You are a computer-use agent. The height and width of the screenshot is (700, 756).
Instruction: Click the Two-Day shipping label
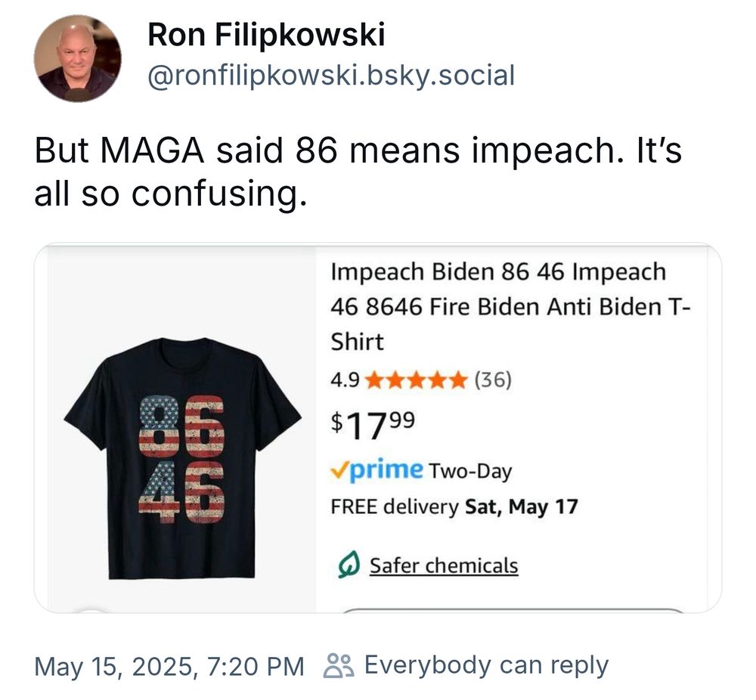click(470, 472)
